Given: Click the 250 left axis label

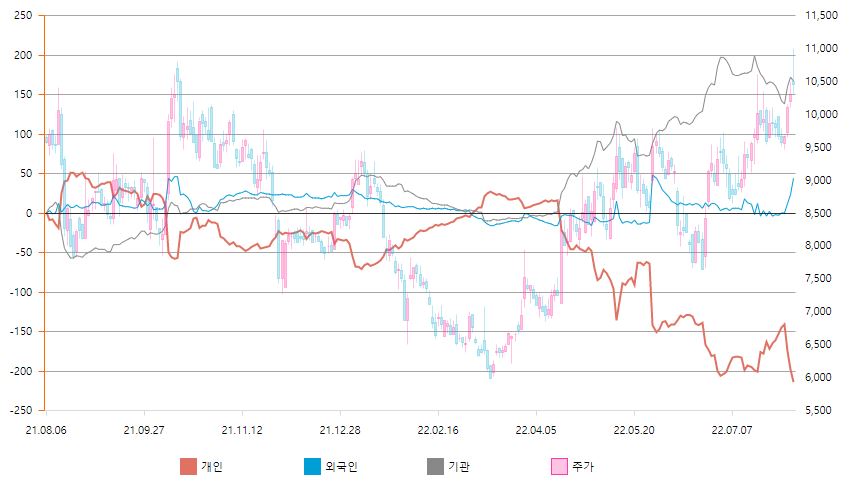Looking at the screenshot, I should 25,16.
